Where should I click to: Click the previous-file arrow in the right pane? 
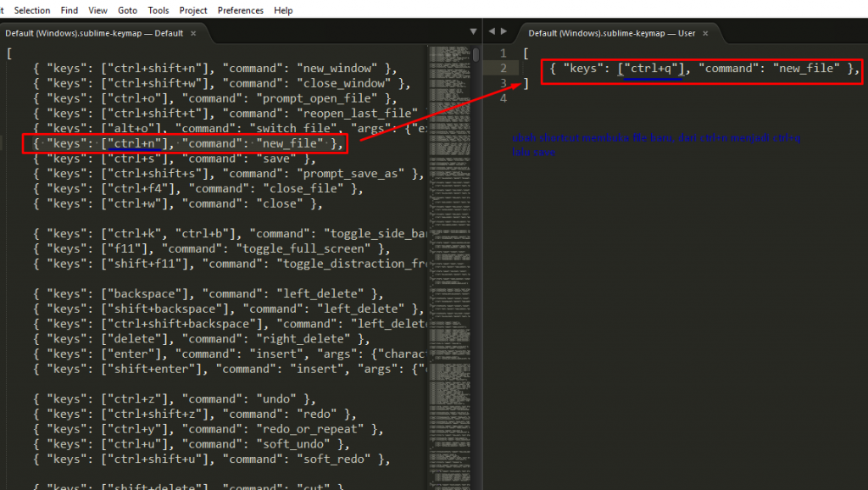tap(492, 30)
